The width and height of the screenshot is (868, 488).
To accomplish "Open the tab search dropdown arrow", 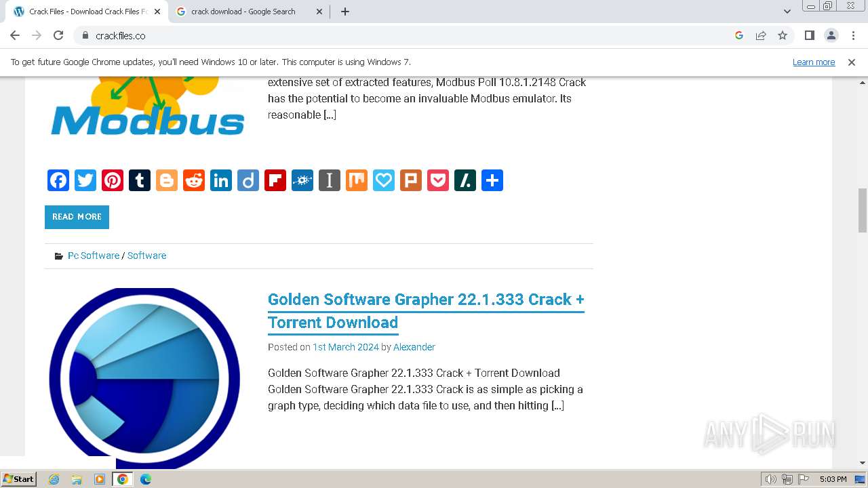I will point(787,12).
